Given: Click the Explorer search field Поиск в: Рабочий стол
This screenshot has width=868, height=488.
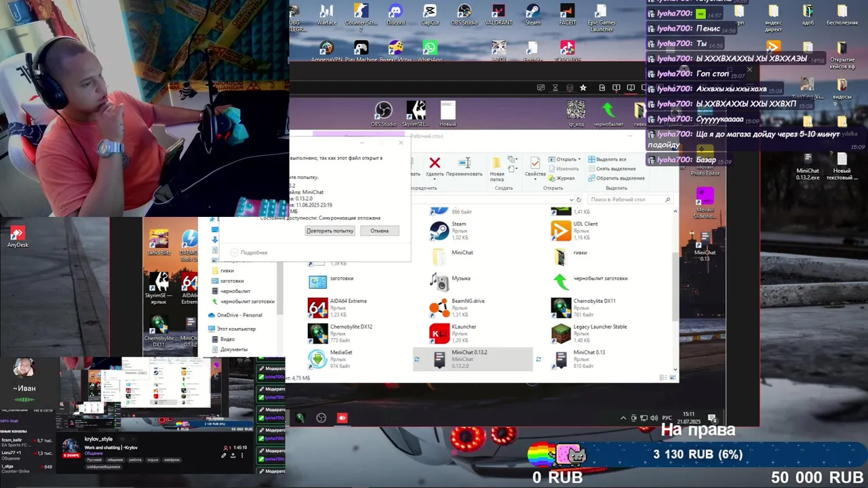Looking at the screenshot, I should pyautogui.click(x=629, y=199).
